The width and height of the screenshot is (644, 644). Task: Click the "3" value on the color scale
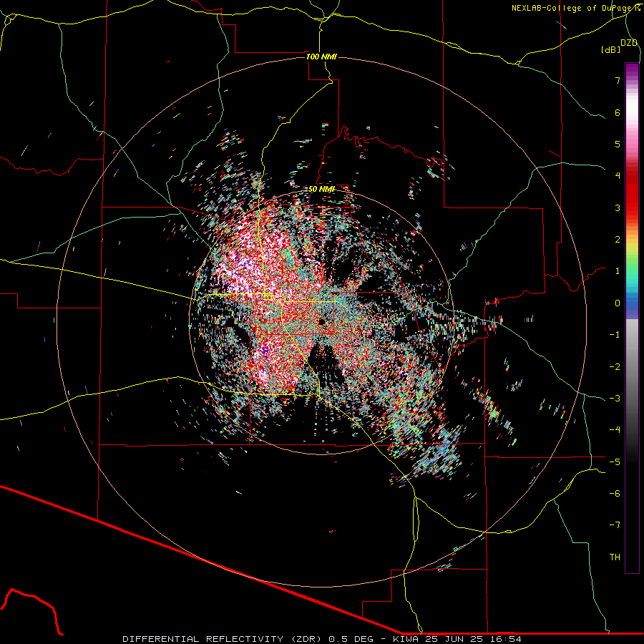[x=618, y=208]
